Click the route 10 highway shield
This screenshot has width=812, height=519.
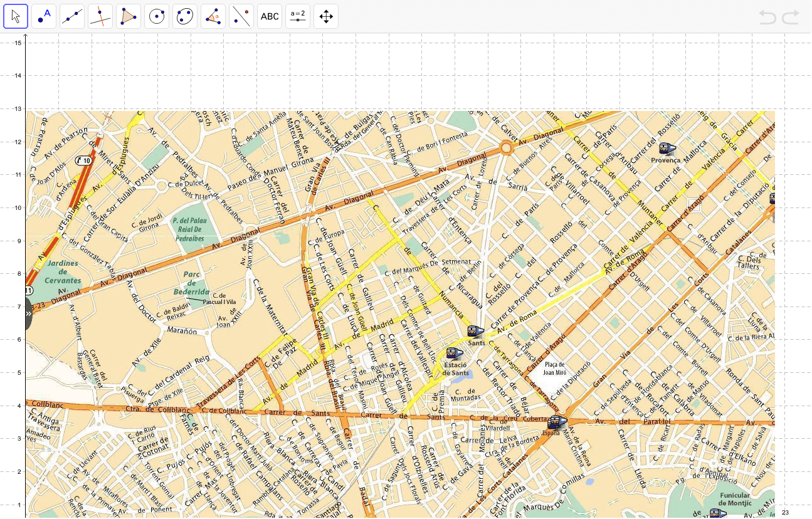click(x=83, y=161)
